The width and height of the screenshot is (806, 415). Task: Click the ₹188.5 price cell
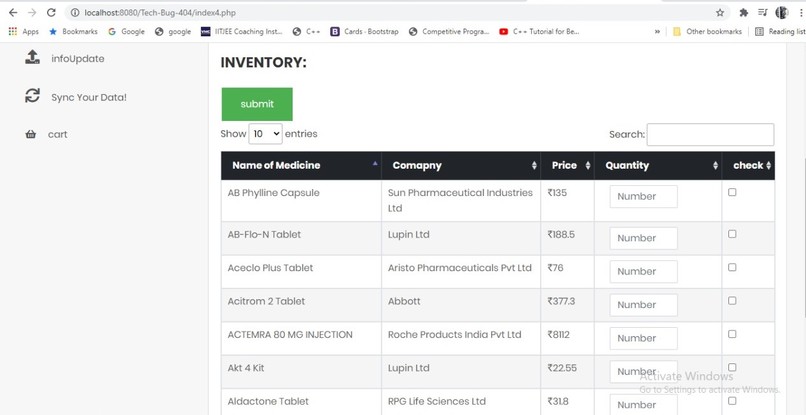[x=567, y=239]
